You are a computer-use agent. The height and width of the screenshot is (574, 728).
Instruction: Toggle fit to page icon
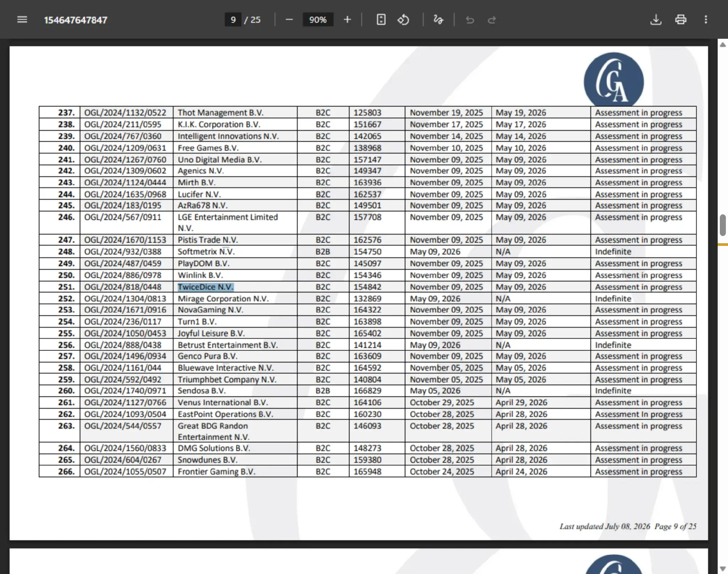[381, 20]
